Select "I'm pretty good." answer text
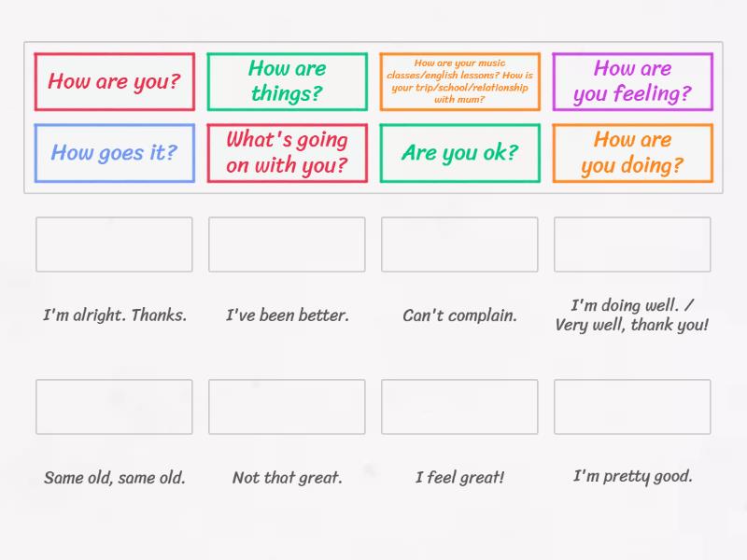747x560 pixels. click(632, 476)
